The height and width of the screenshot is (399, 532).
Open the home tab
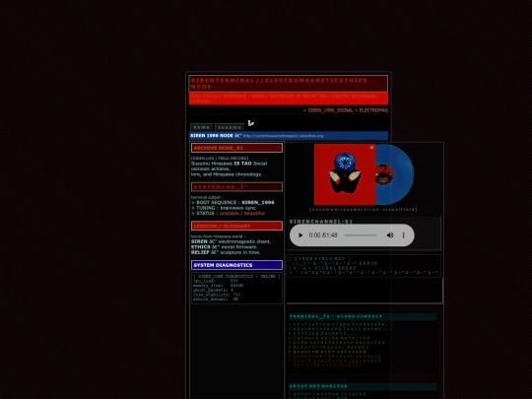(x=202, y=127)
